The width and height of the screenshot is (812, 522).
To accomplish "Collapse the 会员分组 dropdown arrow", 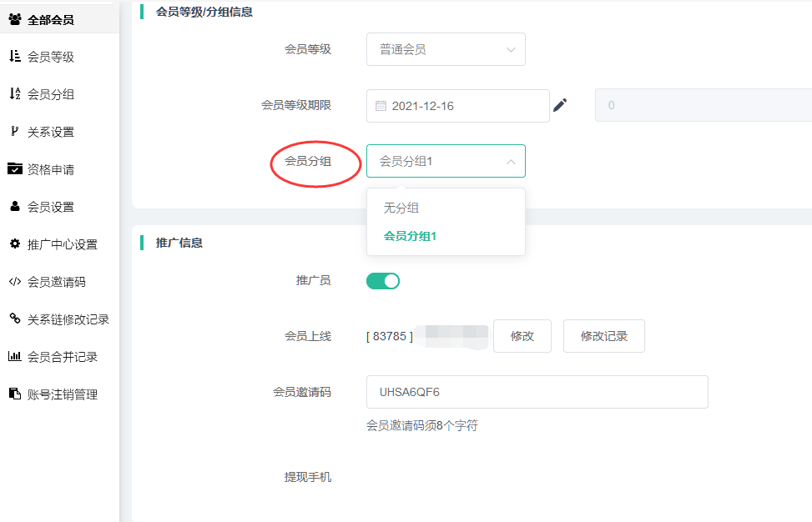I will coord(511,162).
